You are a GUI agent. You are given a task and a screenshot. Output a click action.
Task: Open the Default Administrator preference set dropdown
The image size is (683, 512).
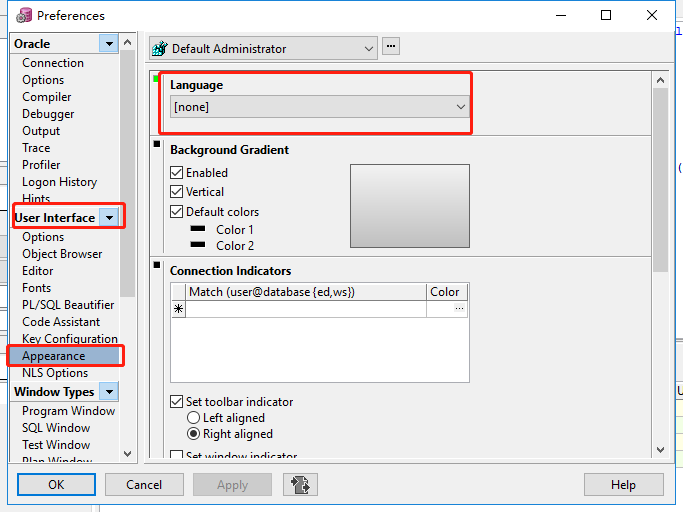click(263, 48)
